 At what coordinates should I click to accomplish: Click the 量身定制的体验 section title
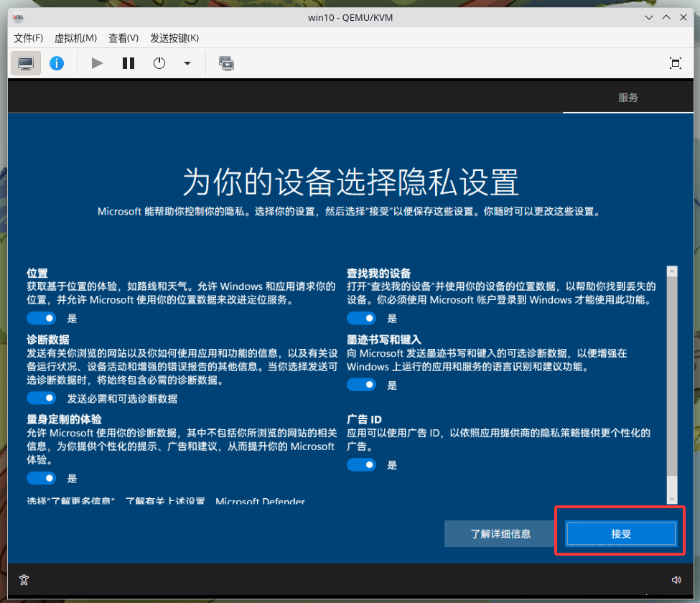click(64, 419)
